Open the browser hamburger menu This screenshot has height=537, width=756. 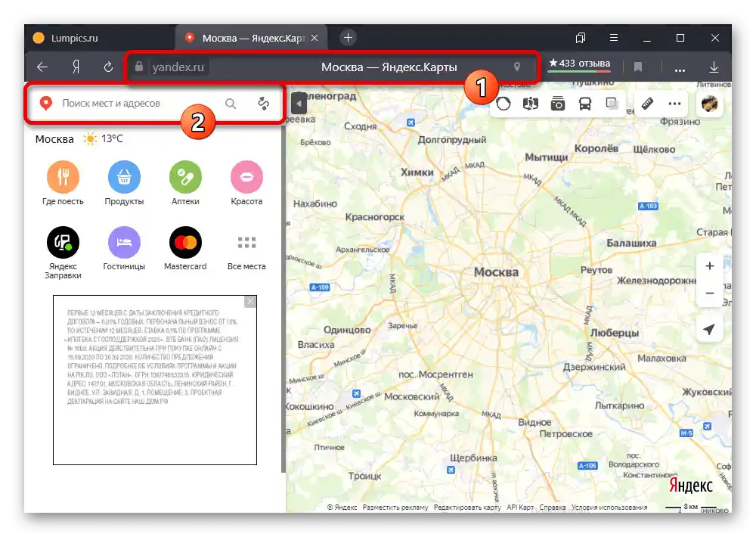[x=614, y=38]
